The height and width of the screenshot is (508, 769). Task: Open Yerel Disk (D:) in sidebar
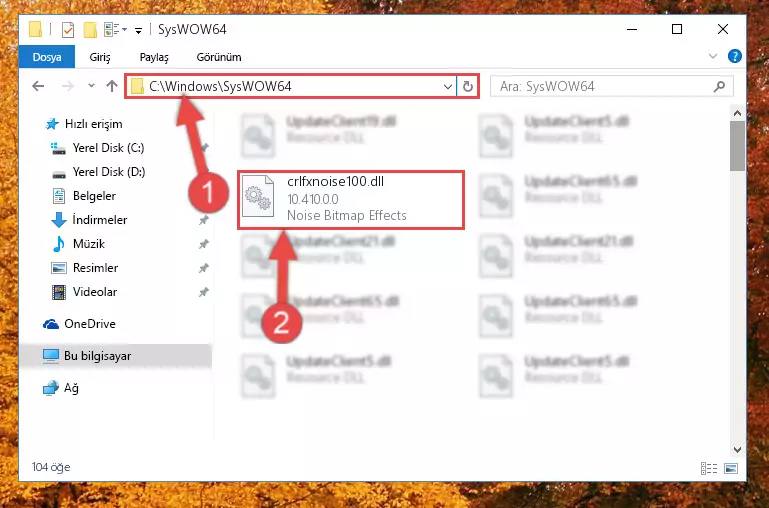click(x=109, y=172)
